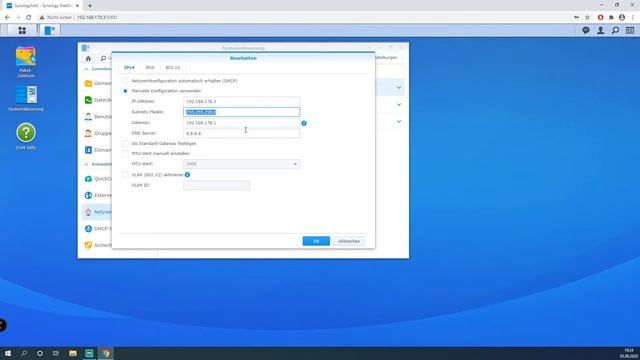The height and width of the screenshot is (360, 640).
Task: Expand second network interface chevron in Systemsteuerung
Action: pyautogui.click(x=399, y=104)
